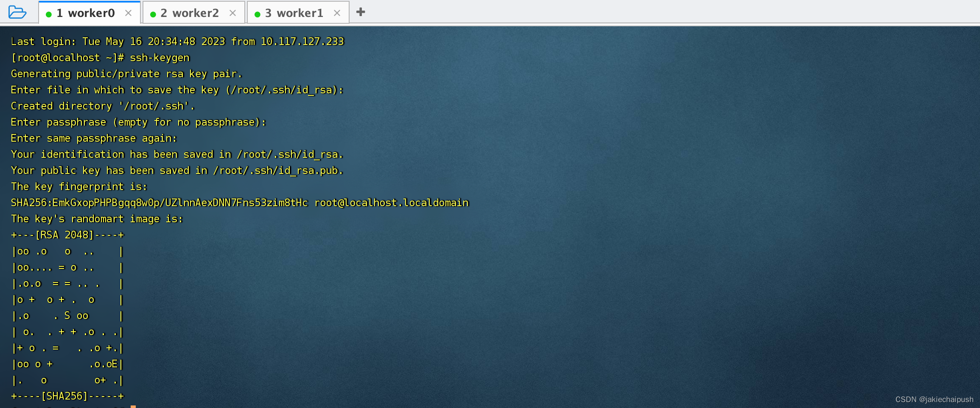Click the IP address 10.117.127.233
This screenshot has width=980, height=408.
[302, 42]
